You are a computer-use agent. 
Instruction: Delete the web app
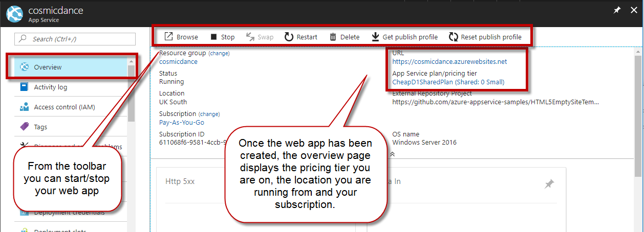344,37
